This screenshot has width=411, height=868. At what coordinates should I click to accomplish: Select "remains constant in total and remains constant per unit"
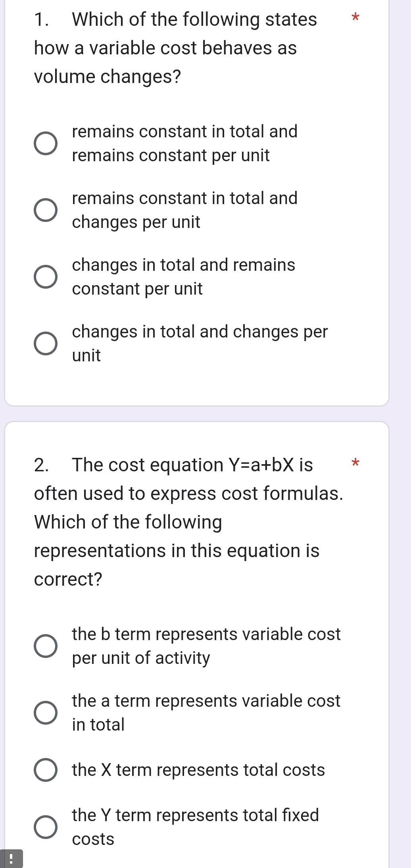pyautogui.click(x=45, y=142)
